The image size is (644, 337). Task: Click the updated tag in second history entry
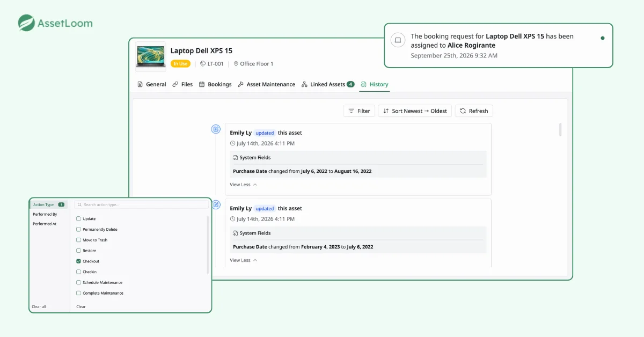pyautogui.click(x=265, y=209)
